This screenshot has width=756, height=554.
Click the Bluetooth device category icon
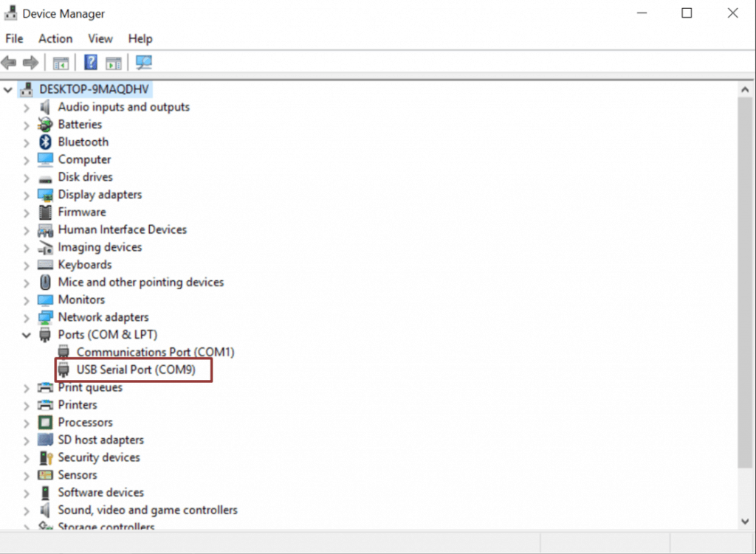(46, 142)
